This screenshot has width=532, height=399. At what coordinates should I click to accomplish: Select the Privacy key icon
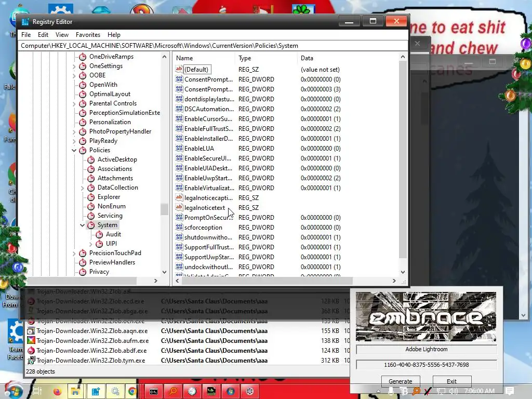[x=83, y=272]
